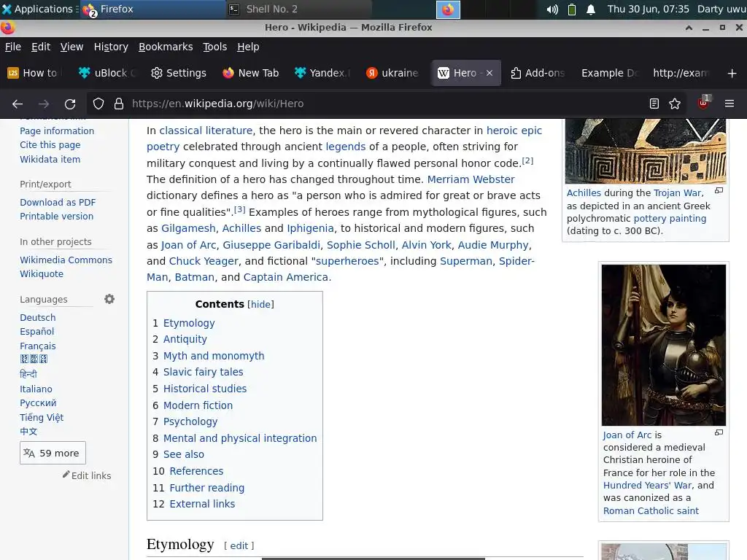Open the Hundred Years' War link
747x560 pixels.
tap(648, 485)
